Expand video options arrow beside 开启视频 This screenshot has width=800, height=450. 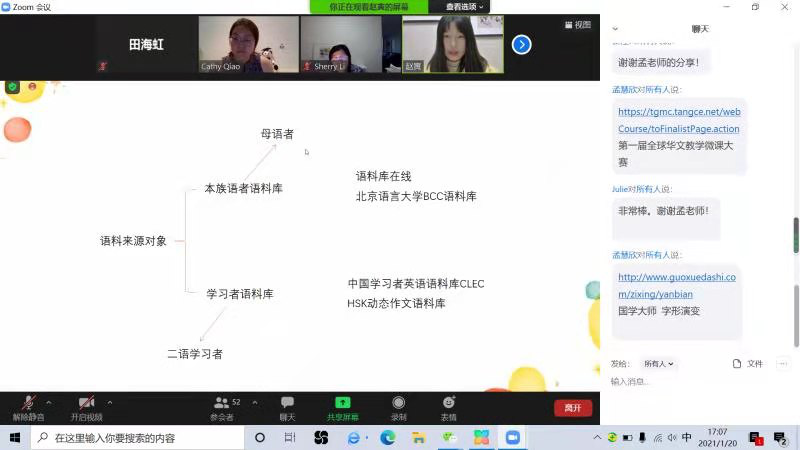tap(110, 402)
